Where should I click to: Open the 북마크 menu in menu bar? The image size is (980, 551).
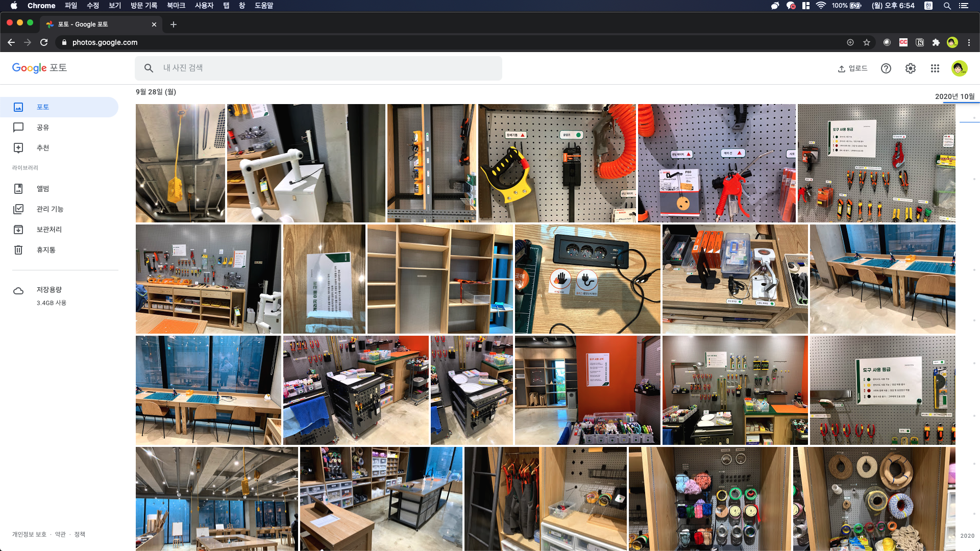(176, 6)
